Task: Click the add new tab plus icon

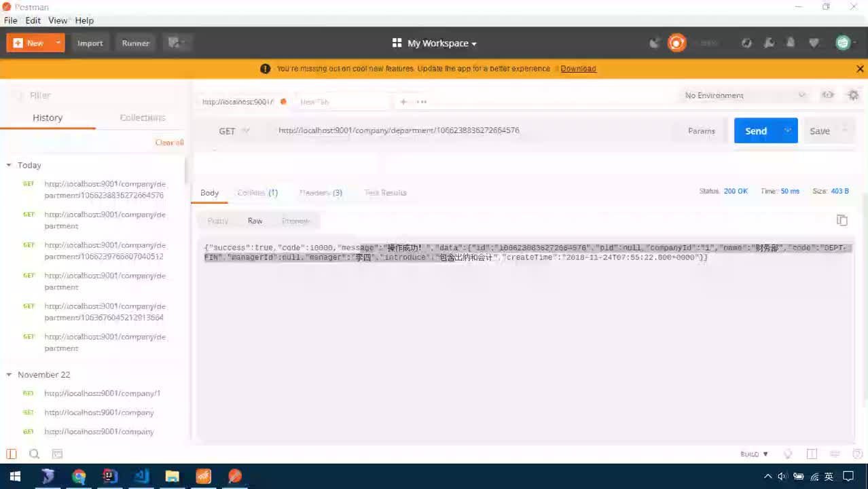Action: pos(403,102)
